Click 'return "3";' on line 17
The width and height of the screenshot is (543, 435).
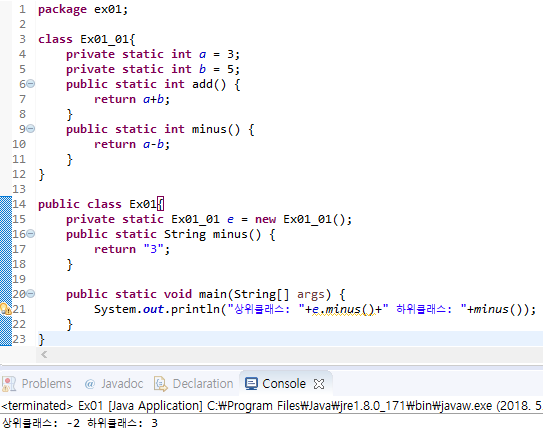pyautogui.click(x=132, y=249)
